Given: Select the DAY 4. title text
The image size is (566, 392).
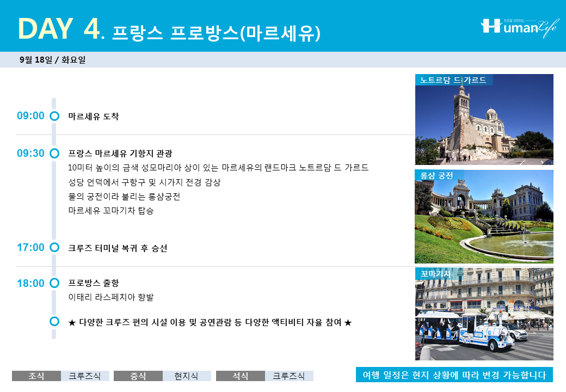Looking at the screenshot, I should (61, 29).
